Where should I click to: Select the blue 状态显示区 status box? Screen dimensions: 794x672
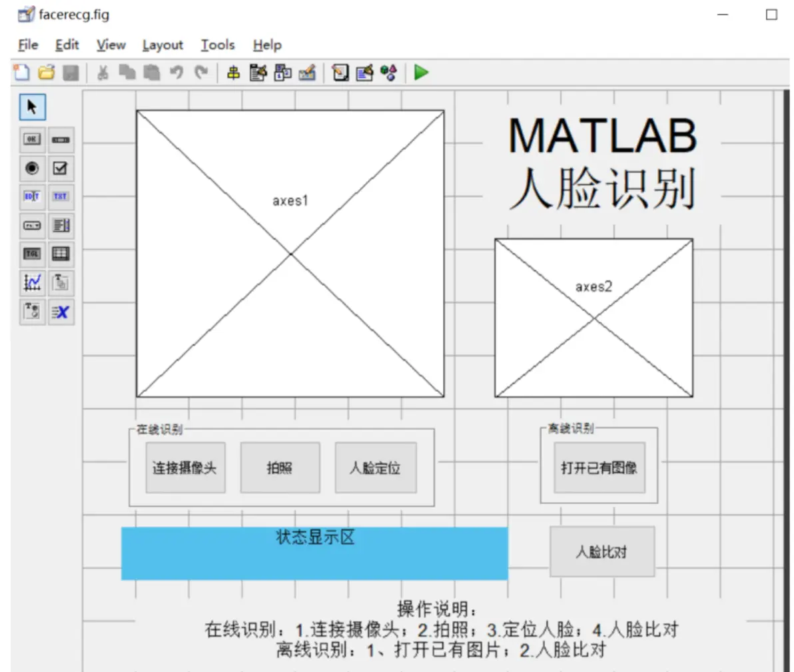tap(314, 553)
